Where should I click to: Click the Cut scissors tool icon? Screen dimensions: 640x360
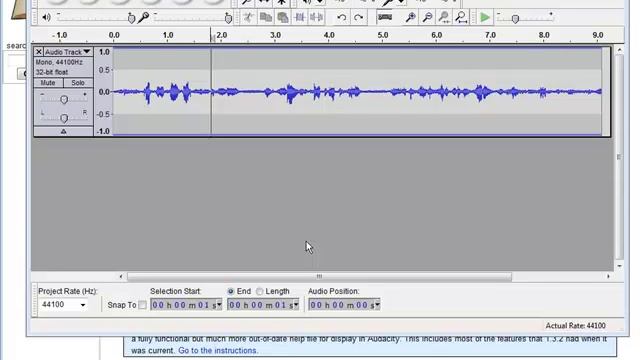248,18
